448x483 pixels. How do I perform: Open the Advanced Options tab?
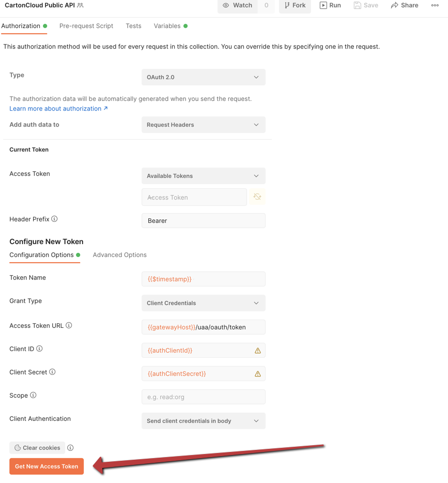click(x=119, y=255)
